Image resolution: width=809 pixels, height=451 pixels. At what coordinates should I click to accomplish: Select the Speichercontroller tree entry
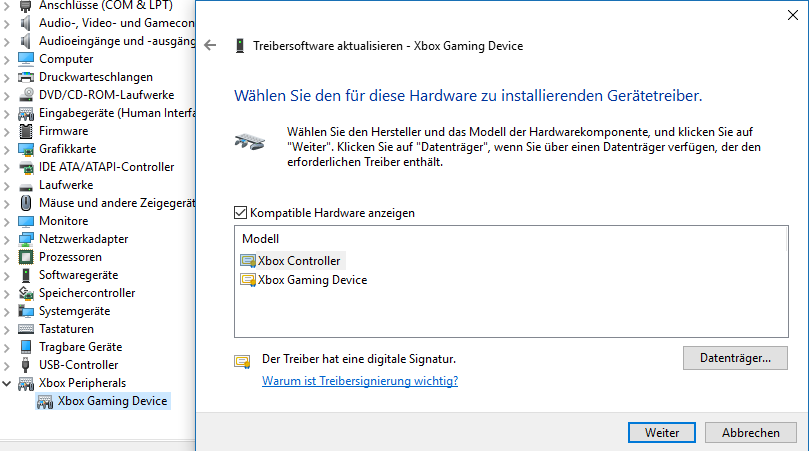pos(87,293)
